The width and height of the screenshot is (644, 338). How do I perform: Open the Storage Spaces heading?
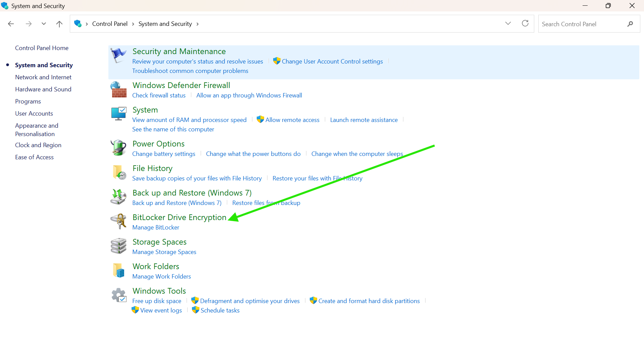point(159,242)
